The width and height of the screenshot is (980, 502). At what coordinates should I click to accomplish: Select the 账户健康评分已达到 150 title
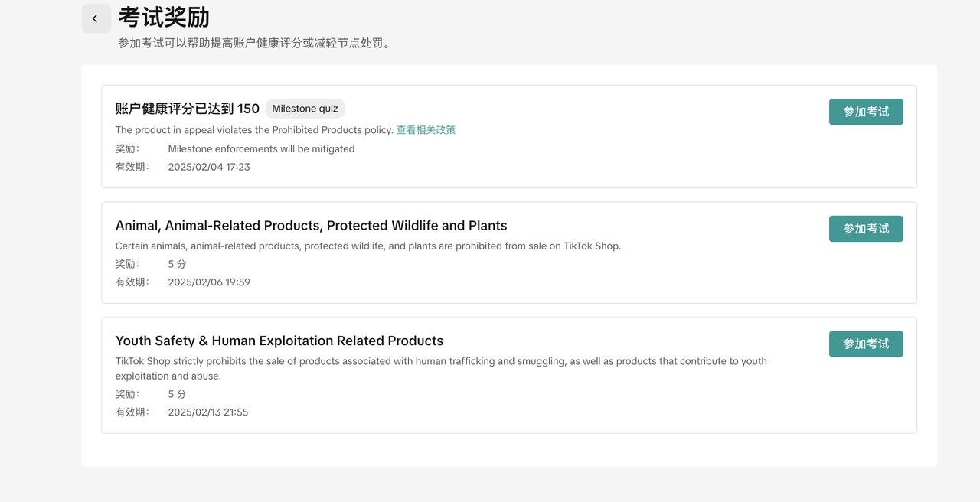(x=187, y=109)
